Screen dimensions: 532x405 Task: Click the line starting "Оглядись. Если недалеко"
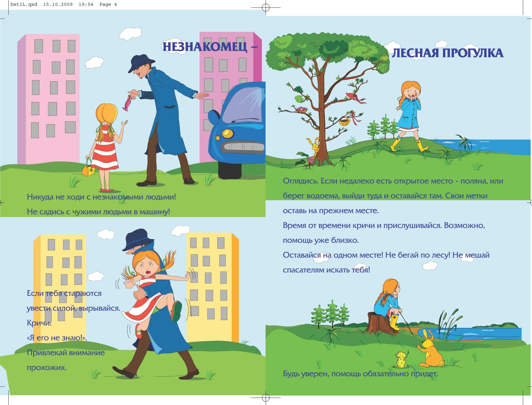[x=393, y=181]
